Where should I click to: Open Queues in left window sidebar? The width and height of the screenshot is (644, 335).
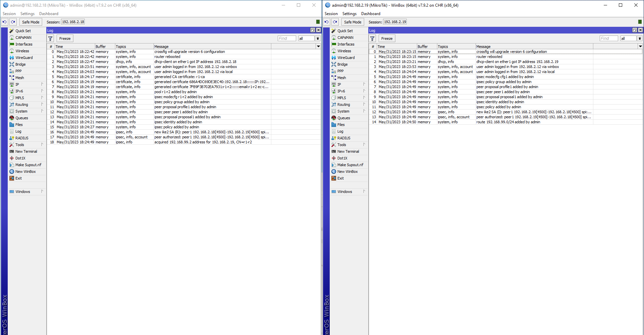pos(21,118)
